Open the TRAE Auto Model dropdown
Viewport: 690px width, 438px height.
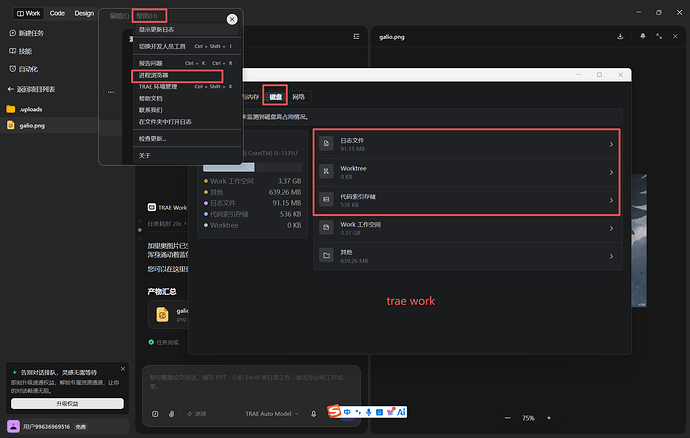(272, 414)
